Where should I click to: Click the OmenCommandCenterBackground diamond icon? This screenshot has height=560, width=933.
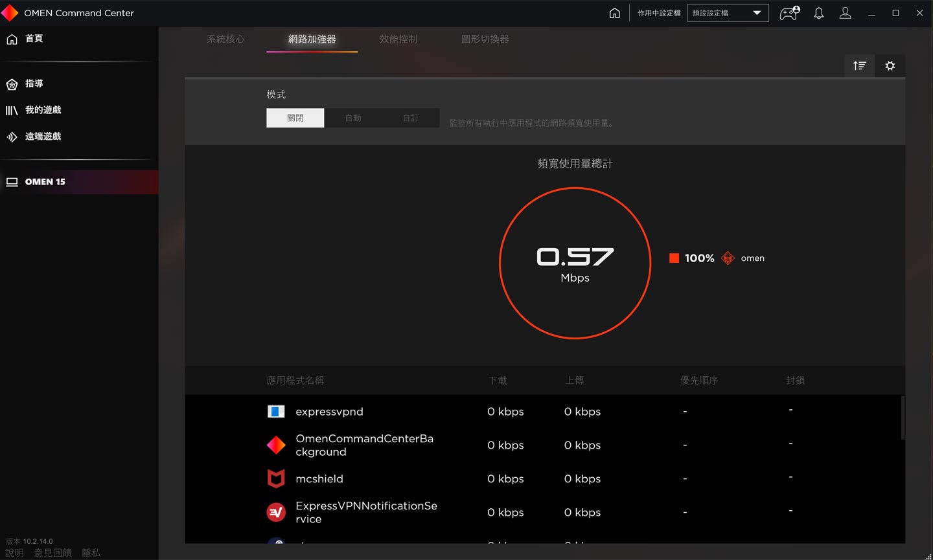pos(276,445)
